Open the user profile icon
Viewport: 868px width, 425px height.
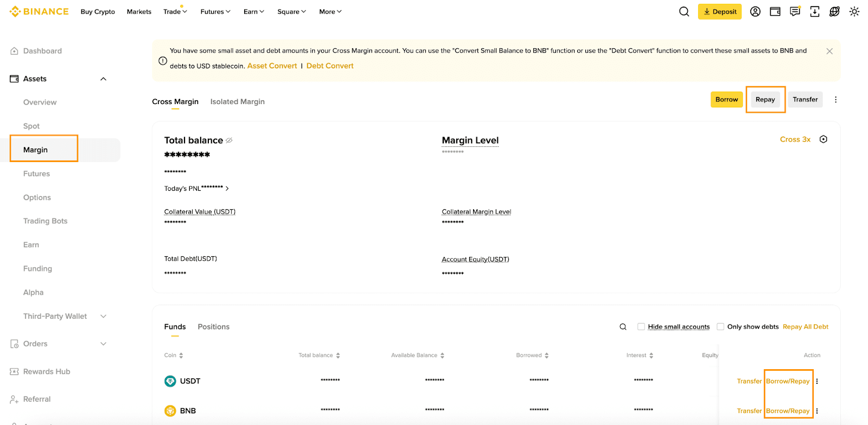click(x=755, y=11)
